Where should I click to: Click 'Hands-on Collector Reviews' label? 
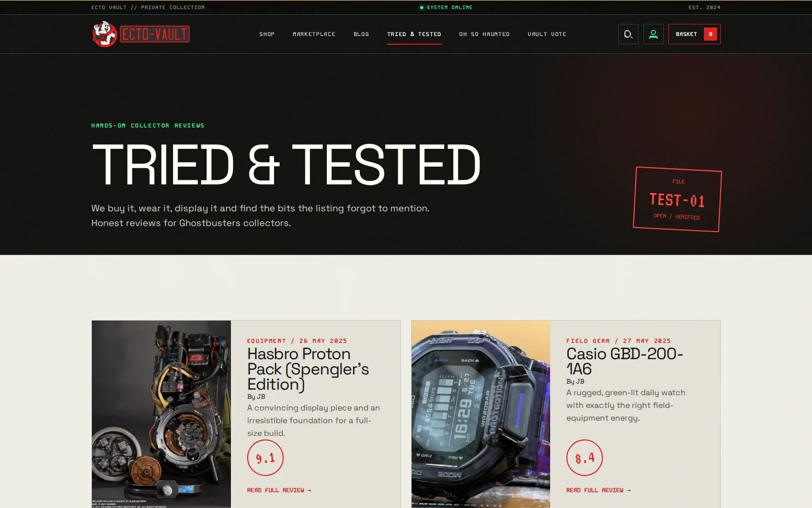point(148,125)
